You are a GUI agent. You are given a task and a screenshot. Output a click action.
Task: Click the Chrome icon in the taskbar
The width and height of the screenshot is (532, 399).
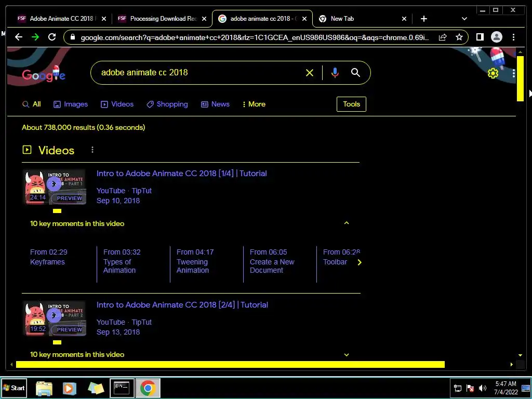pos(148,388)
